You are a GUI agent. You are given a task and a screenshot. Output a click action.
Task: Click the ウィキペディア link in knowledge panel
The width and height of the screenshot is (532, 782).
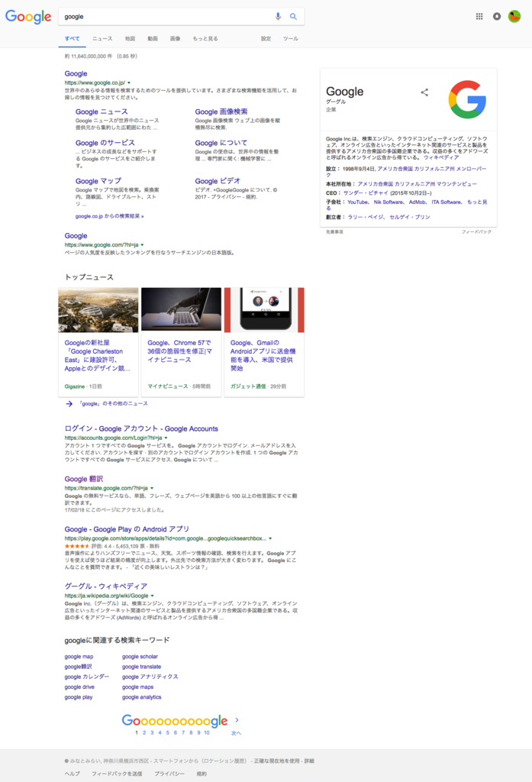(440, 157)
